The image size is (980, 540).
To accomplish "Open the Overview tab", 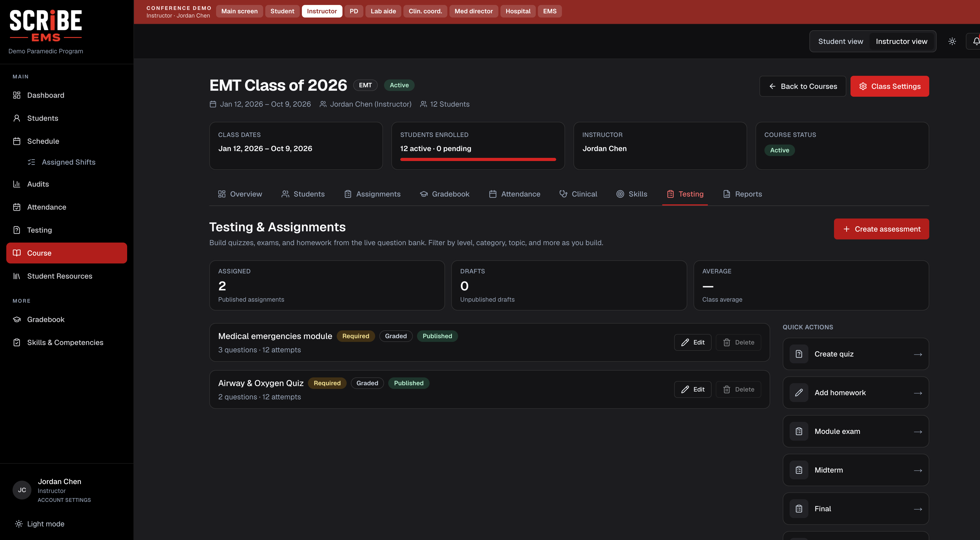I will 240,194.
